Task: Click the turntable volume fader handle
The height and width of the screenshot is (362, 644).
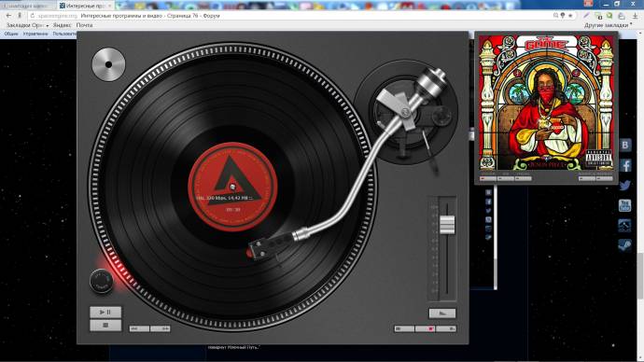Action: tap(447, 225)
